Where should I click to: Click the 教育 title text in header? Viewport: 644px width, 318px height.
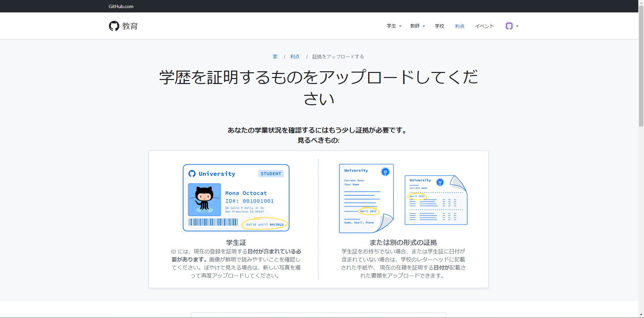[130, 26]
